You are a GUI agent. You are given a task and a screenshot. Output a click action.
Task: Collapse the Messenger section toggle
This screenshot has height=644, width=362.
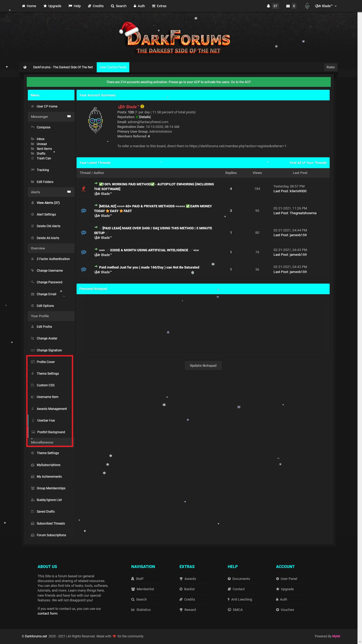pos(69,116)
